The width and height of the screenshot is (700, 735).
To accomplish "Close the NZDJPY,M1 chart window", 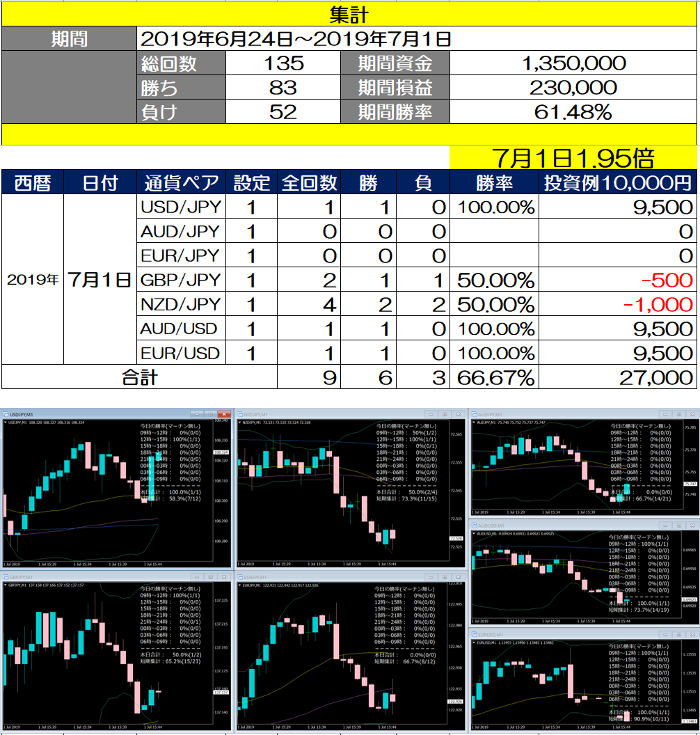I will (x=459, y=414).
